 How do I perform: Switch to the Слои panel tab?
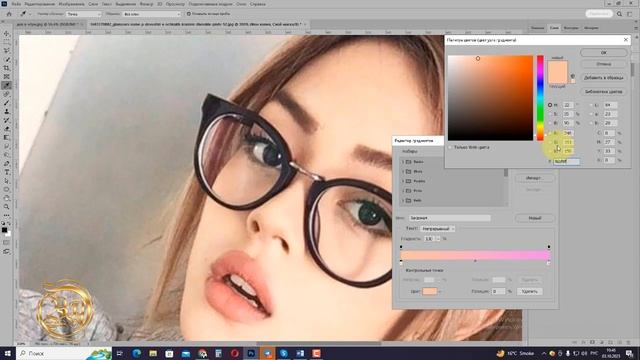coord(554,28)
